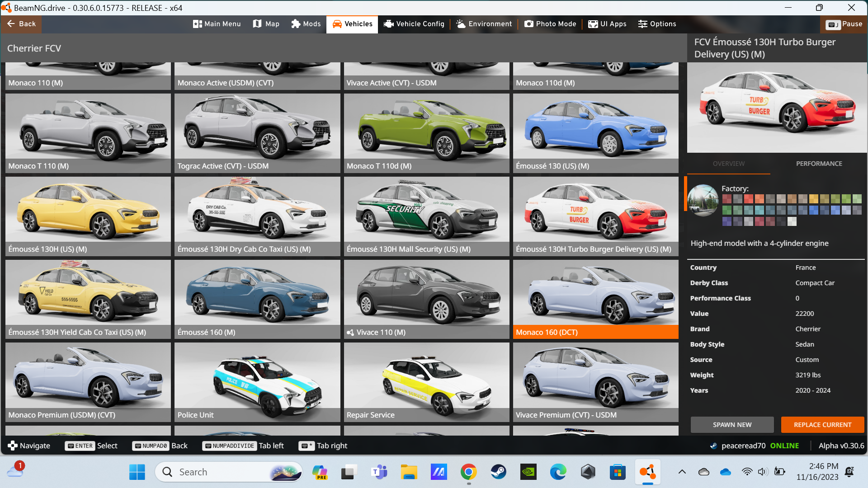
Task: Pick the yellow factory color swatch
Action: coord(814,199)
